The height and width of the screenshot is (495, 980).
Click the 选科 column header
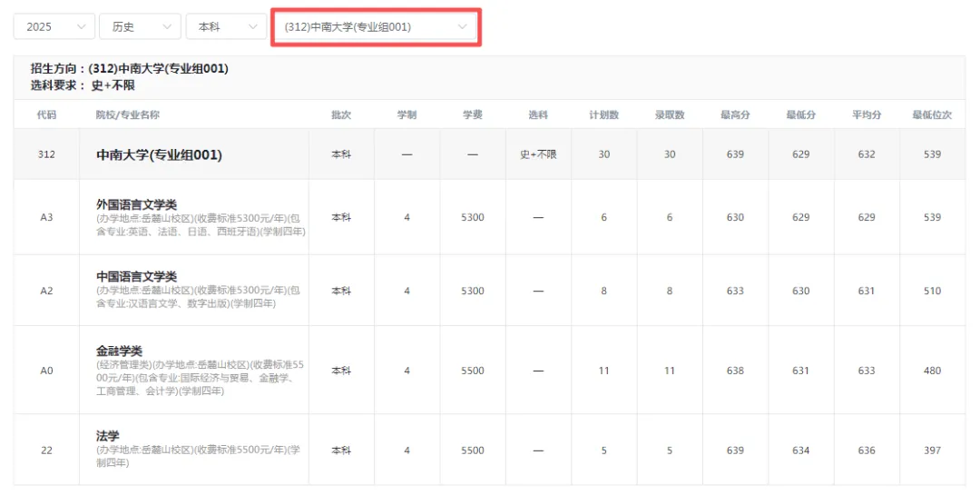tap(538, 114)
